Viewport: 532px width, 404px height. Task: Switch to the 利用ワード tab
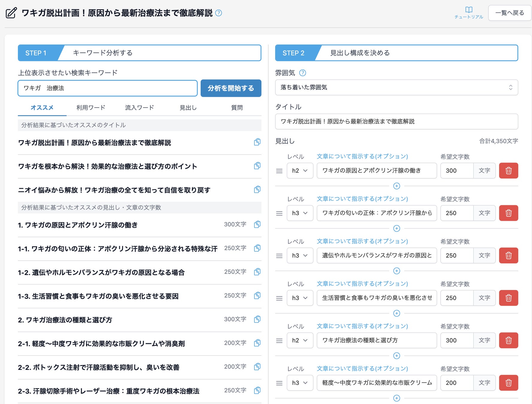[x=91, y=108]
